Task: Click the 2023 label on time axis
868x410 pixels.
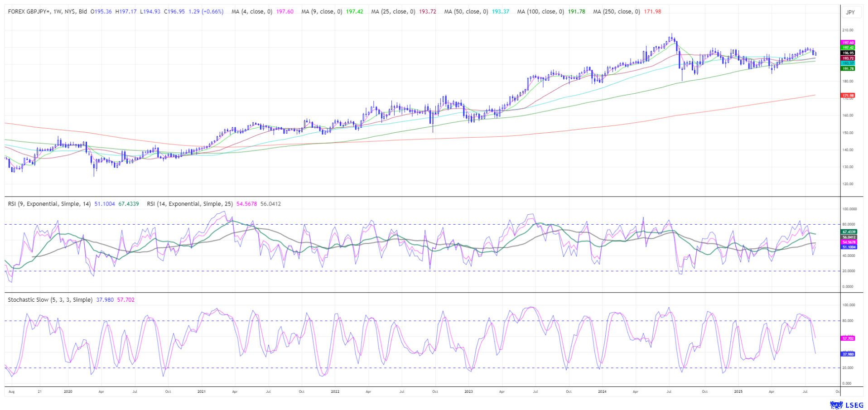Action: (x=468, y=391)
